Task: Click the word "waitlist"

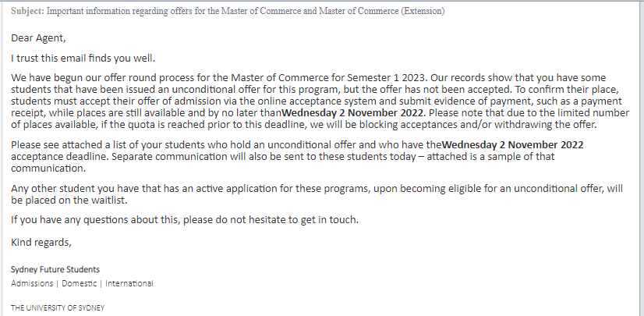Action: point(108,201)
